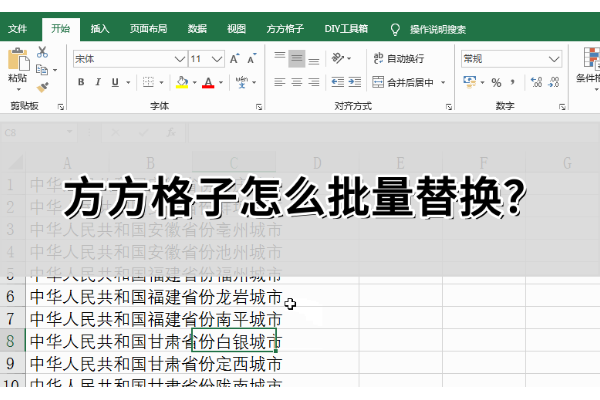Screen dimensions: 600x400
Task: Open the number format 常规 dropdown
Action: (554, 59)
